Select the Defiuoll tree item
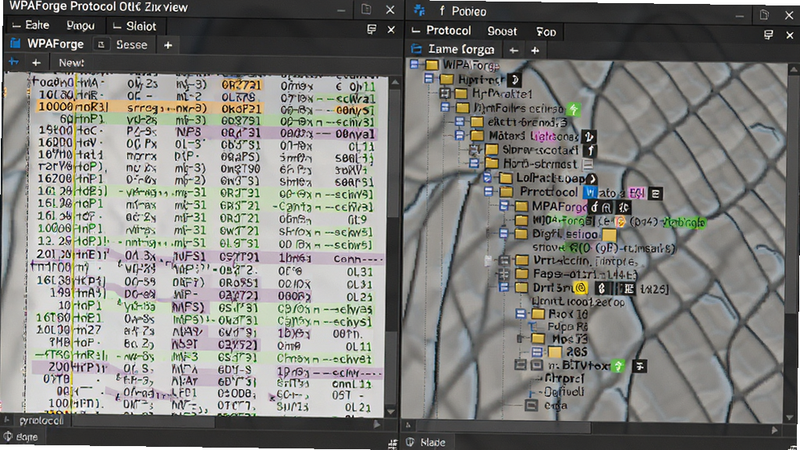This screenshot has height=450, width=800. 563,392
